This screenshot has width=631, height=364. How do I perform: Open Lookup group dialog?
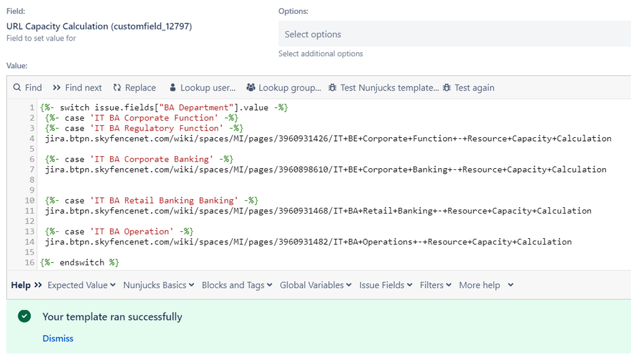pyautogui.click(x=284, y=87)
